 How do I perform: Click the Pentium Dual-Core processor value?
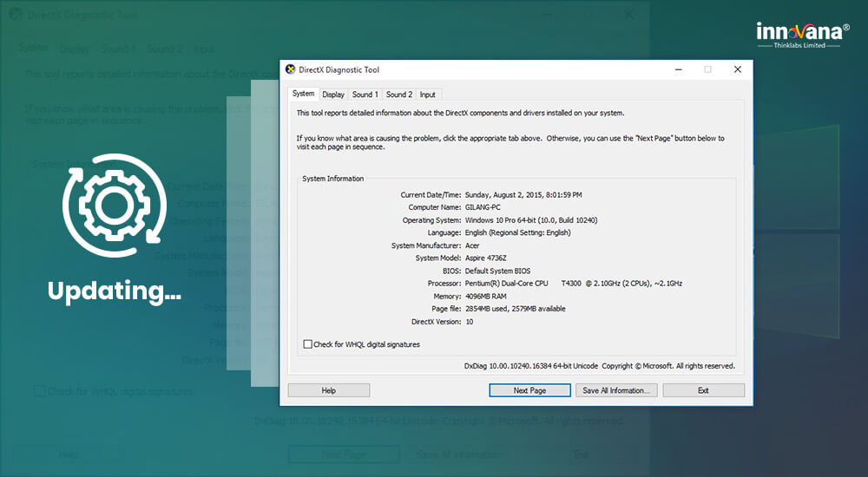574,284
